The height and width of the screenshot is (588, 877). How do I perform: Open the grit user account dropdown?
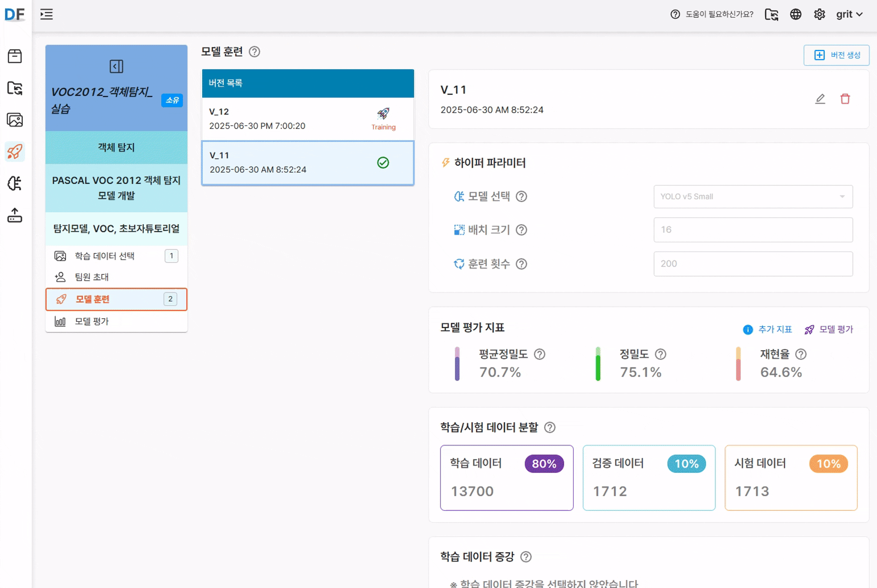pos(849,15)
